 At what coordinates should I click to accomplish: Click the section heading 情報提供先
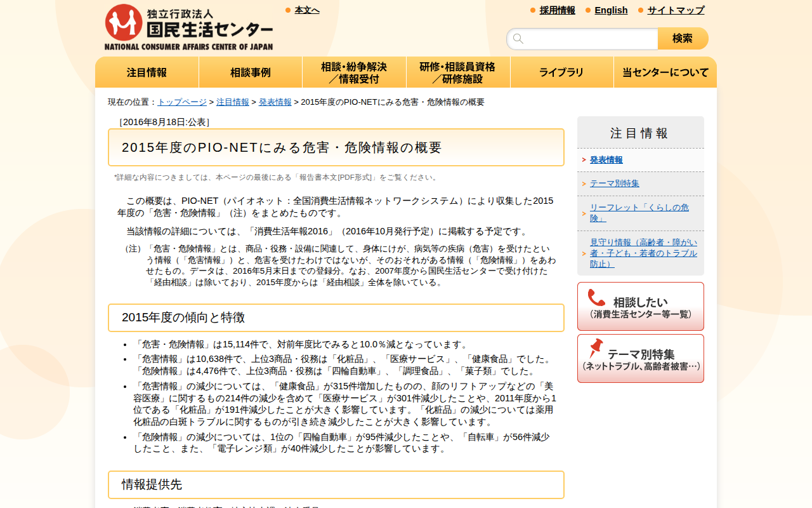pos(152,485)
